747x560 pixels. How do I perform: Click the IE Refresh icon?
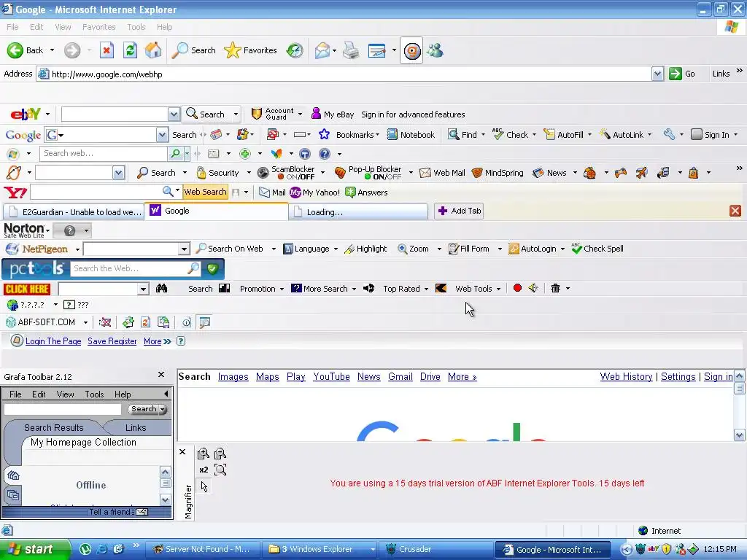130,50
